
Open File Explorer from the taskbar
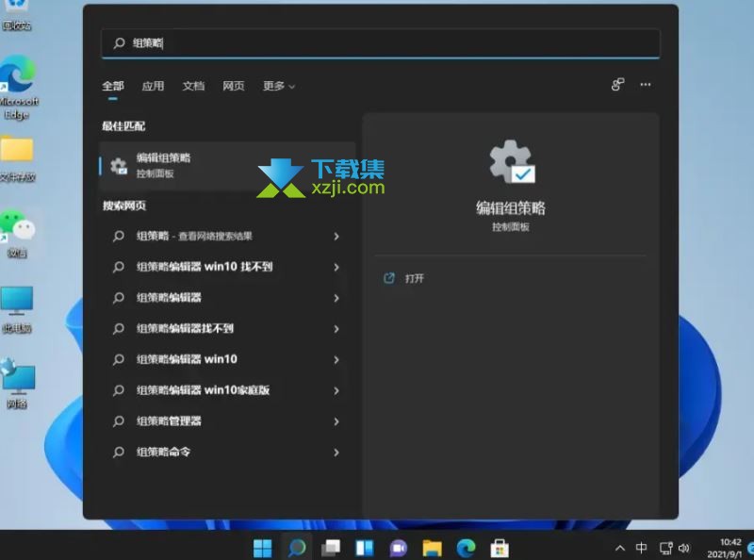[432, 548]
